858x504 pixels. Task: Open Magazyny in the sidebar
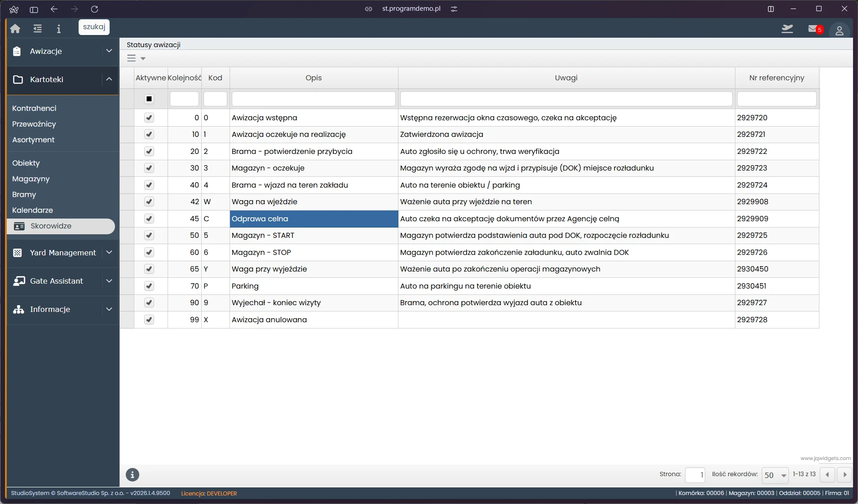31,179
